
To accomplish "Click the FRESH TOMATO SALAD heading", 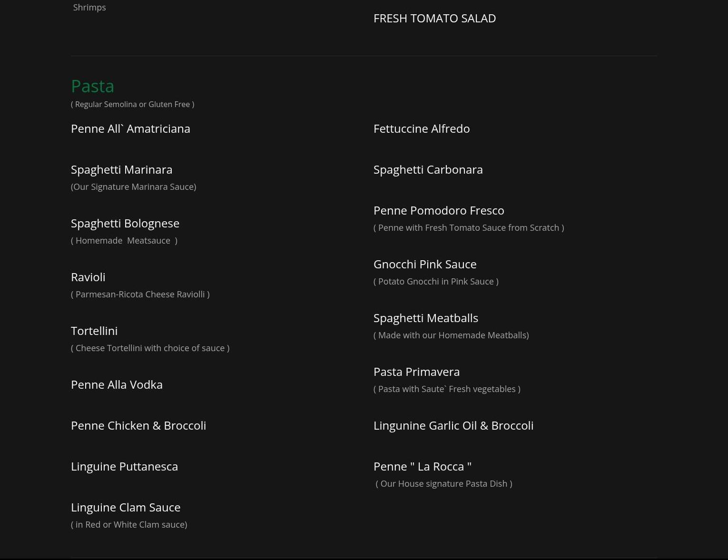I will 434,19.
